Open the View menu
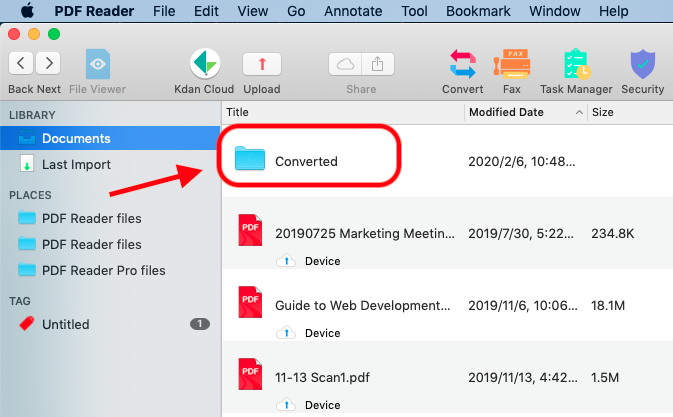673x417 pixels. [253, 11]
